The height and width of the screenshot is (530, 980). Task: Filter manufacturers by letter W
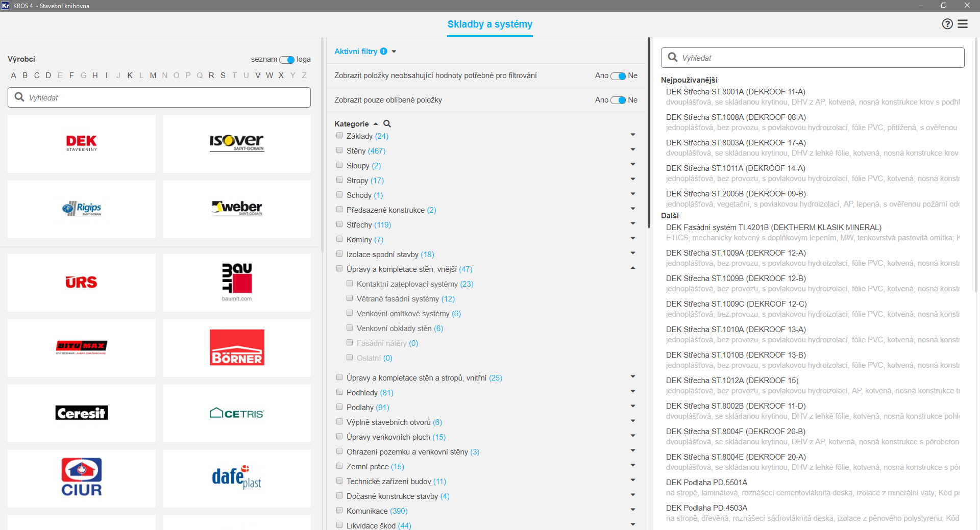pos(269,75)
